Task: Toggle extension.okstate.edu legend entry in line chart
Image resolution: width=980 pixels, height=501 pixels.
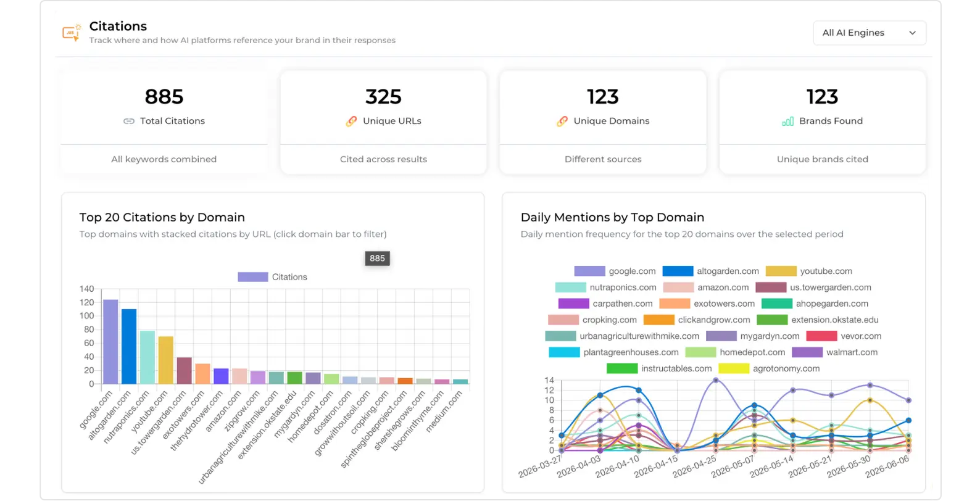Action: click(x=818, y=320)
